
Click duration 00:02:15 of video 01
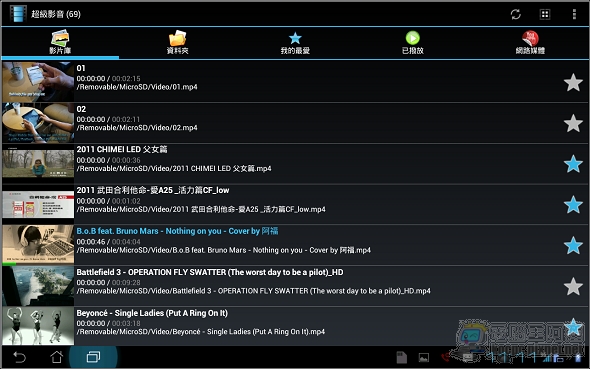click(126, 79)
